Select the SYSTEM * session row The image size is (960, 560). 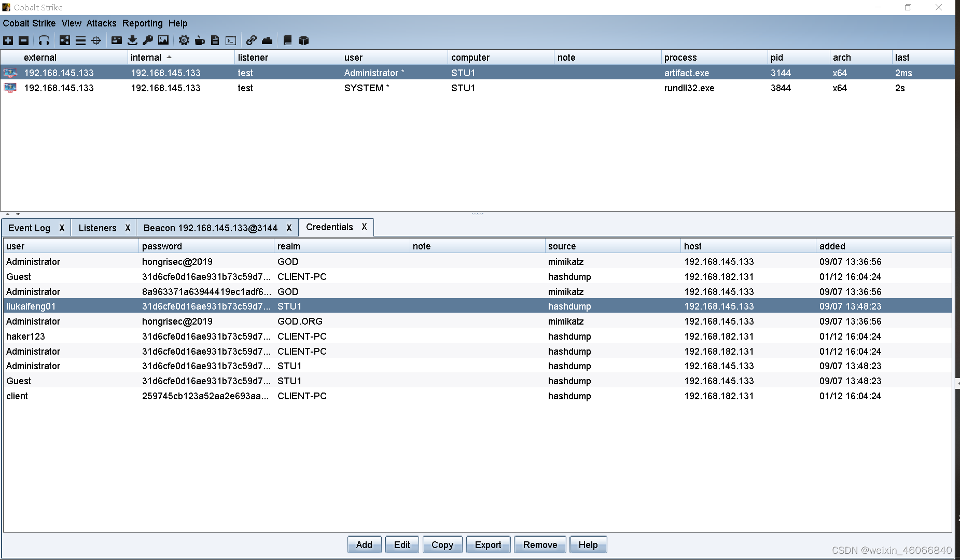477,88
